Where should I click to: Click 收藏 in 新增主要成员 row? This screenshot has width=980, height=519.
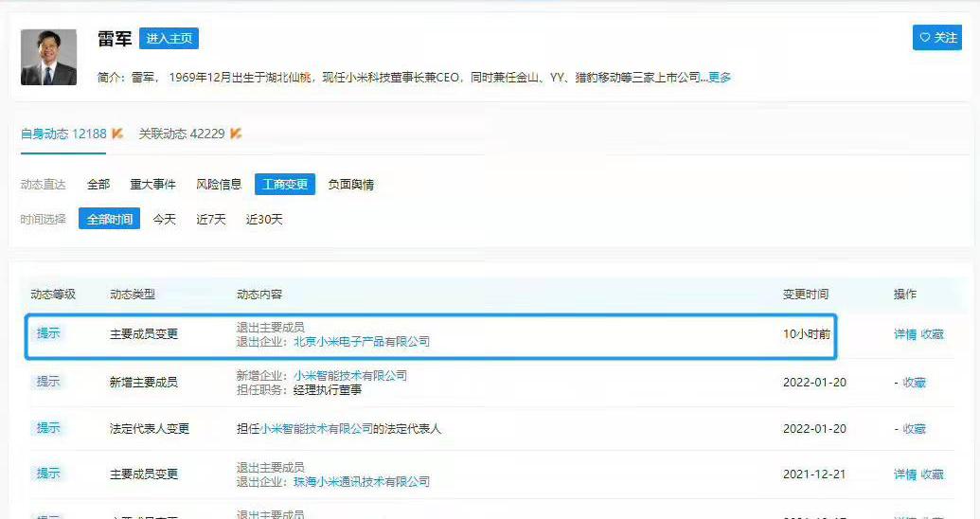915,382
